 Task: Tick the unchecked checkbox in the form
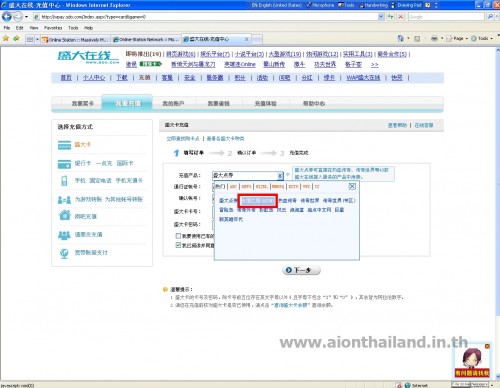pos(178,236)
